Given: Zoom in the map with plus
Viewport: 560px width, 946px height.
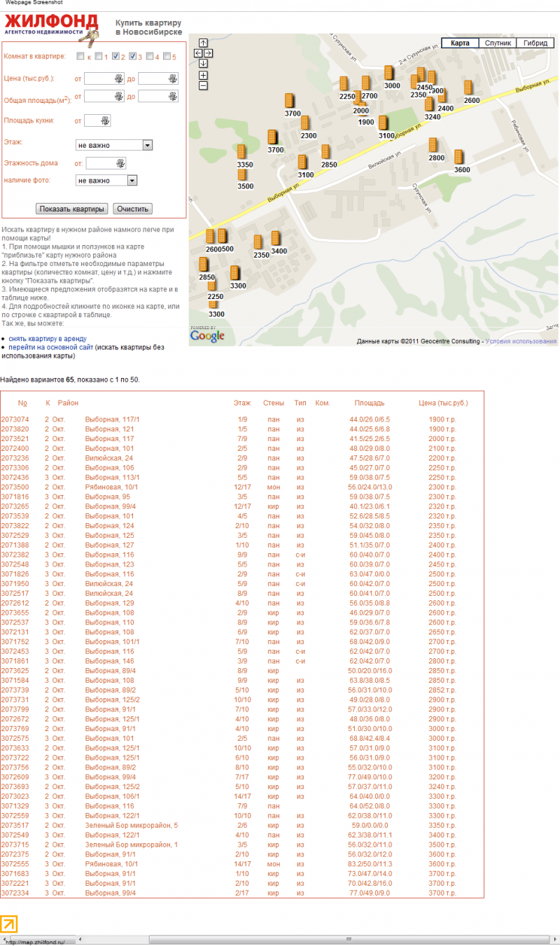Looking at the screenshot, I should pos(203,75).
